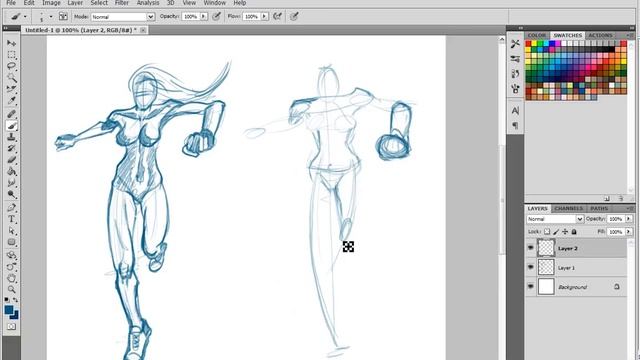The width and height of the screenshot is (640, 360).
Task: Select the Brush tool in toolbox
Action: coord(11,126)
